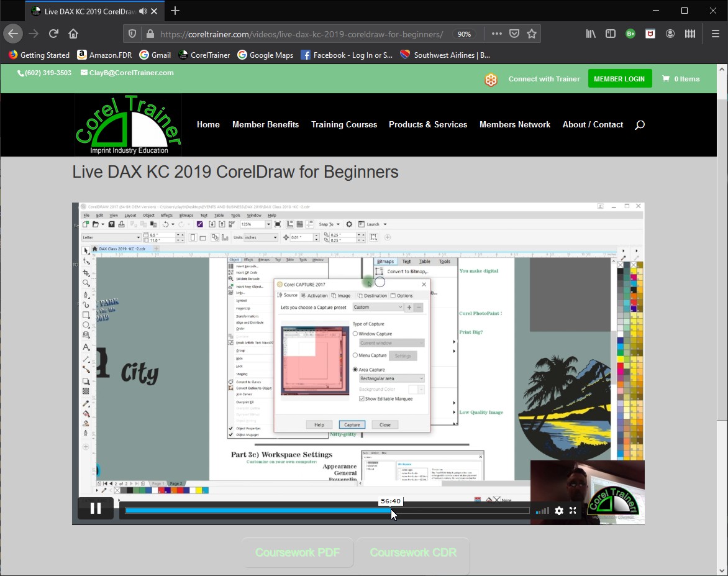Image resolution: width=728 pixels, height=576 pixels.
Task: Open the Google Maps bookmark
Action: click(265, 55)
